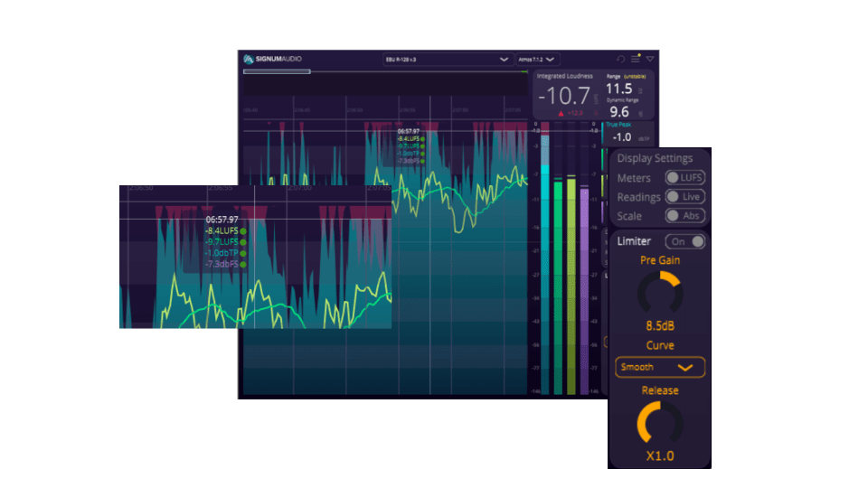Viewport: 868px width, 488px height.
Task: Click the Integrated Loudness -10.7 readout
Action: click(564, 97)
